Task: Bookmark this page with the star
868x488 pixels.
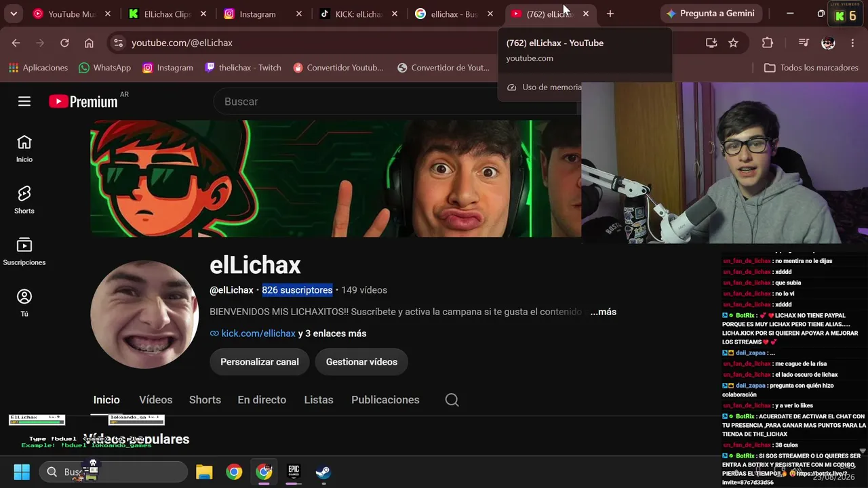Action: [733, 43]
